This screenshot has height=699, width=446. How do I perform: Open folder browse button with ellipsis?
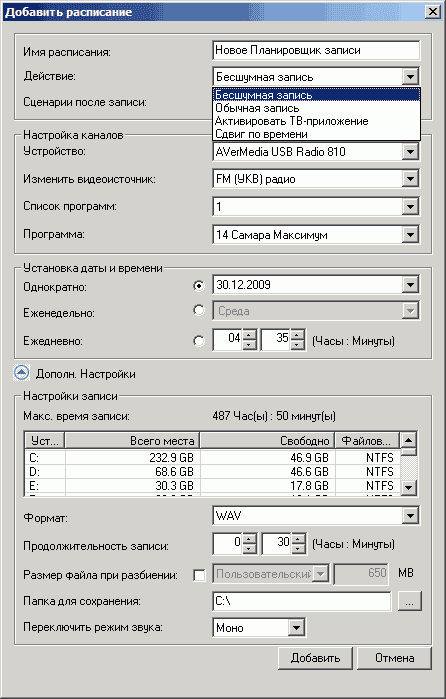[409, 601]
